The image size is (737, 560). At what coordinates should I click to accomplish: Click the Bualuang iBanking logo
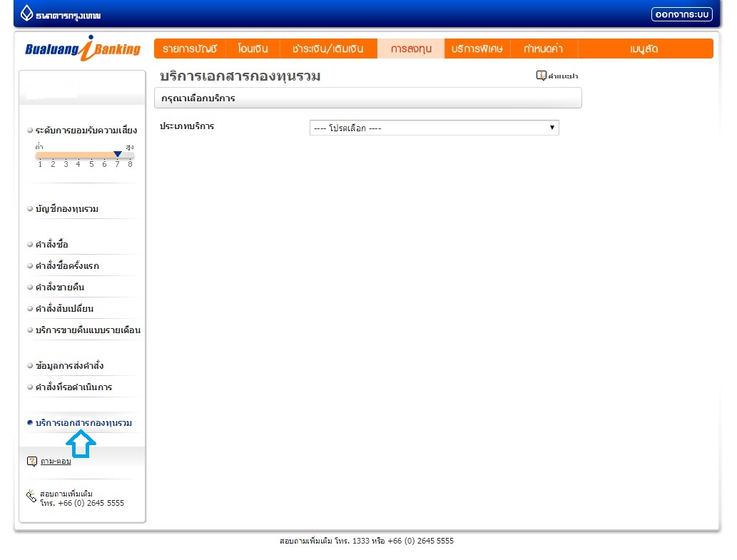coord(83,49)
